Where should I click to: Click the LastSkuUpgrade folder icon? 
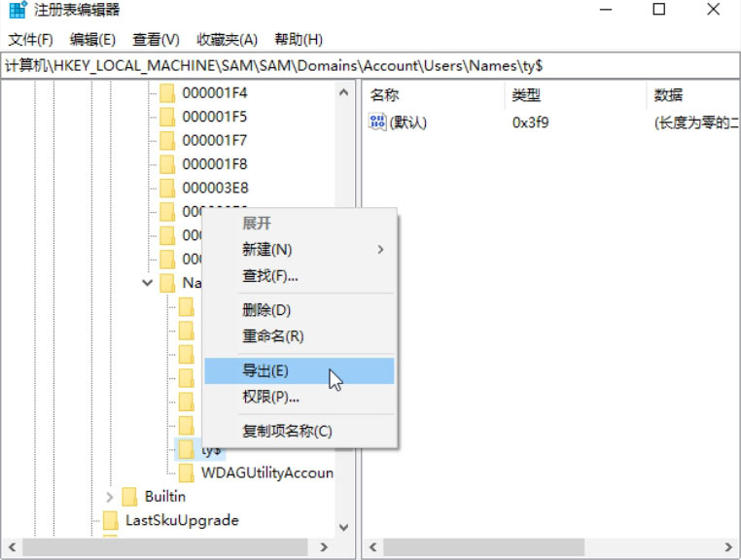pos(111,520)
